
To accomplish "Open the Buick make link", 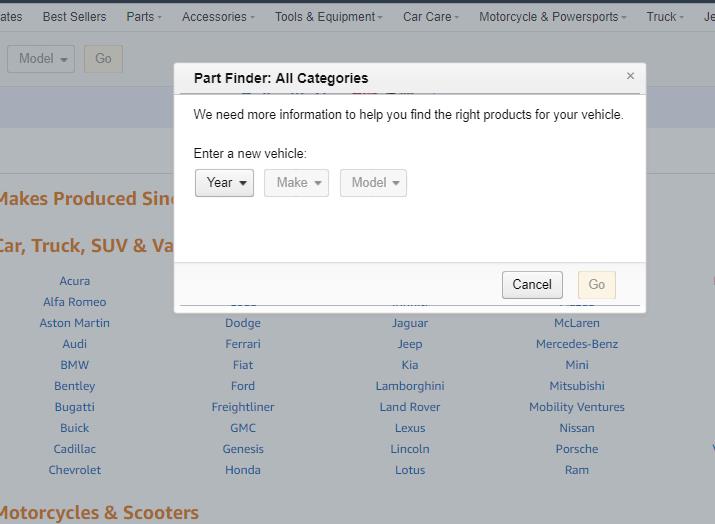I will tap(75, 428).
